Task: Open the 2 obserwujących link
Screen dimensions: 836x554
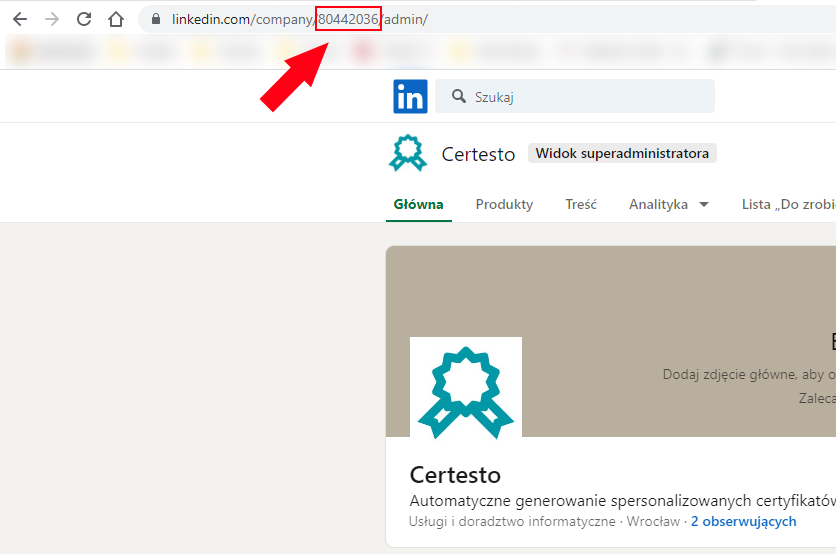Action: pos(744,521)
